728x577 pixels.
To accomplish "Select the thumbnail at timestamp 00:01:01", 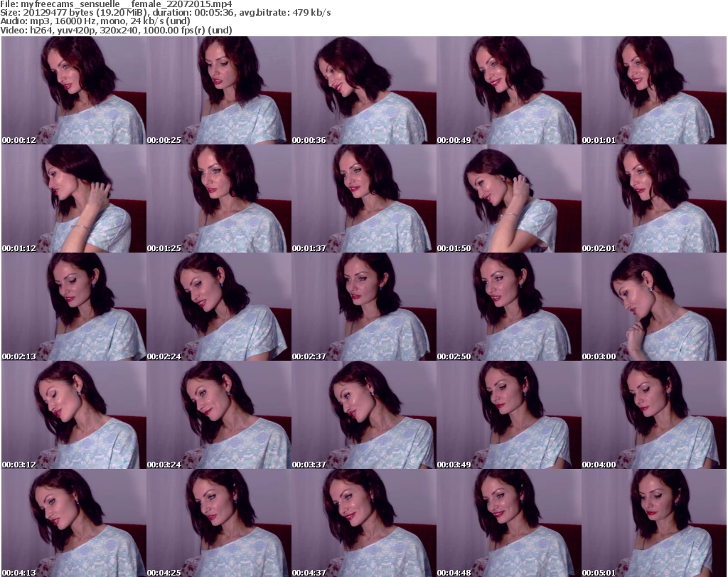I will coord(654,90).
